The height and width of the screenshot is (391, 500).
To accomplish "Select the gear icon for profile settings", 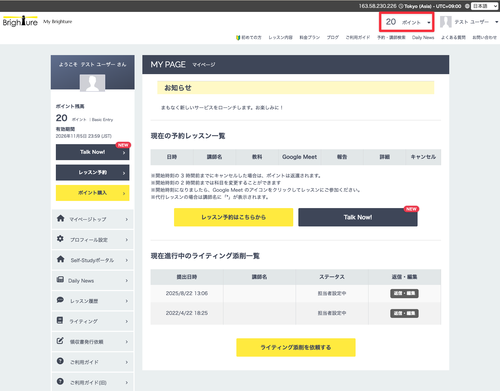I will pyautogui.click(x=60, y=239).
